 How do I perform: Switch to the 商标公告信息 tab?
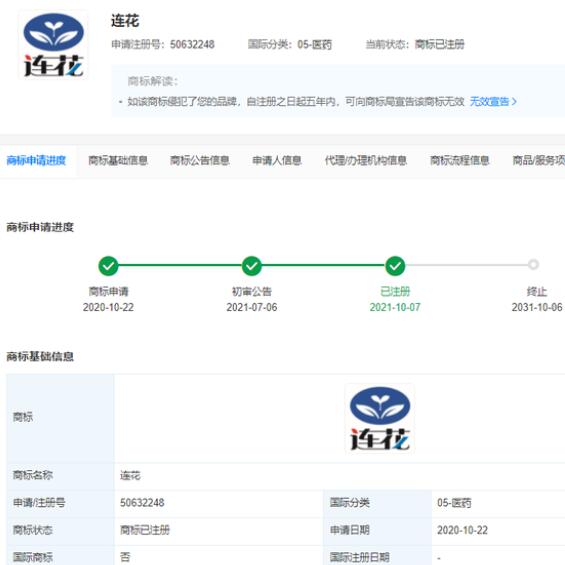tap(200, 160)
